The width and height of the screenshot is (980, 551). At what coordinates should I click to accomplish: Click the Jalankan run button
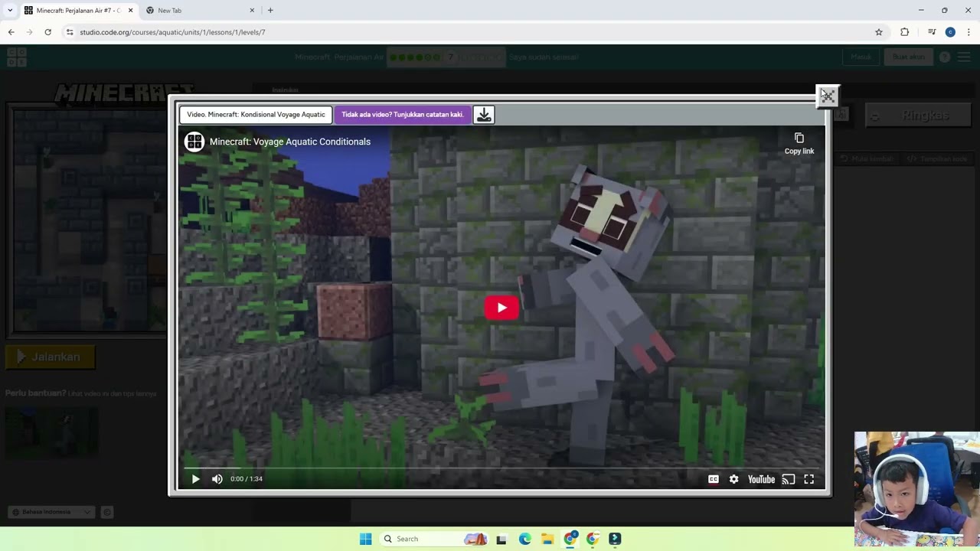(50, 357)
